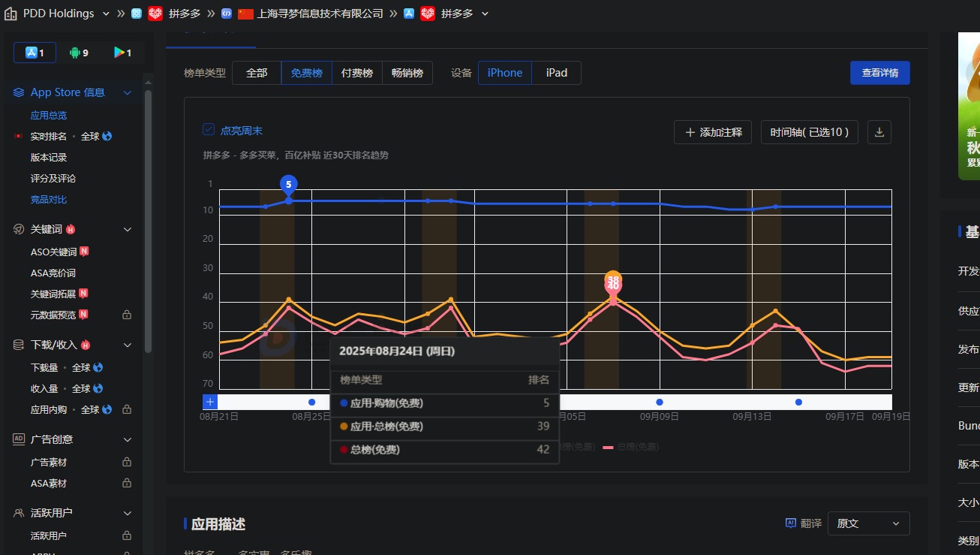980x555 pixels.
Task: Open the 原文 translation dropdown
Action: [868, 523]
